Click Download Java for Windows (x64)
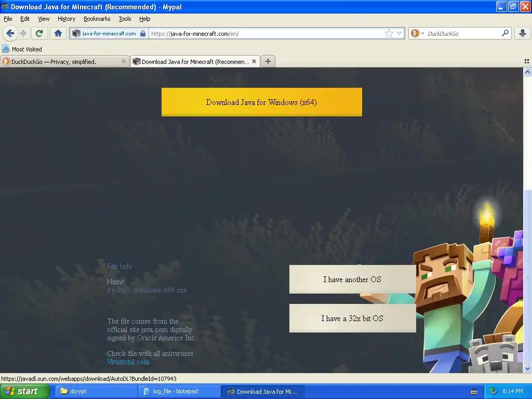The image size is (532, 399). pos(262,102)
